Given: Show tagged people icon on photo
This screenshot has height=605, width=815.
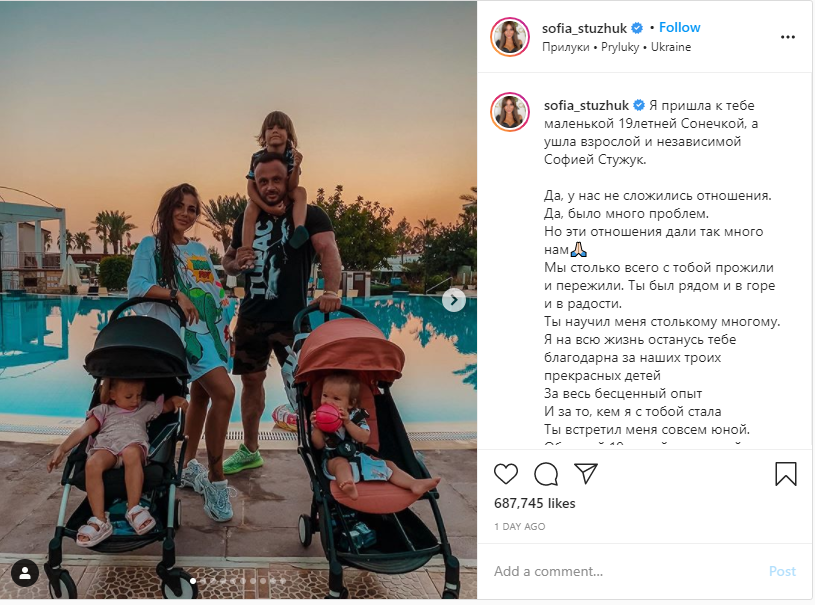Looking at the screenshot, I should [24, 574].
